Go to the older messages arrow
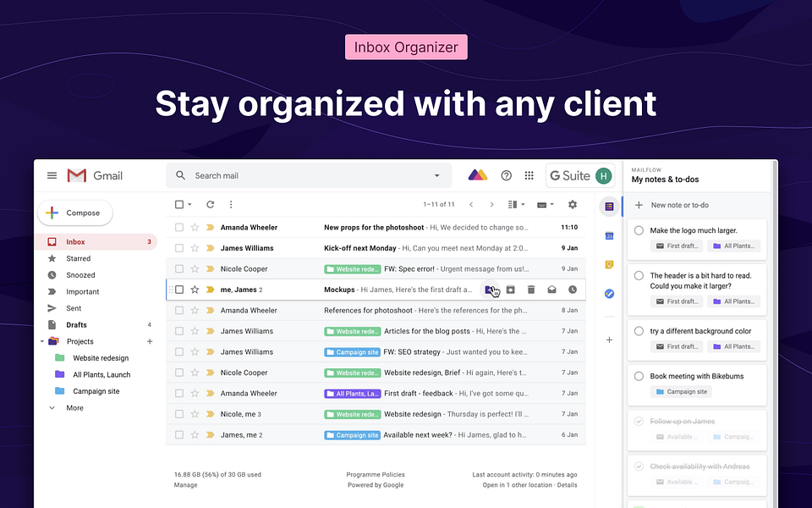 [491, 205]
